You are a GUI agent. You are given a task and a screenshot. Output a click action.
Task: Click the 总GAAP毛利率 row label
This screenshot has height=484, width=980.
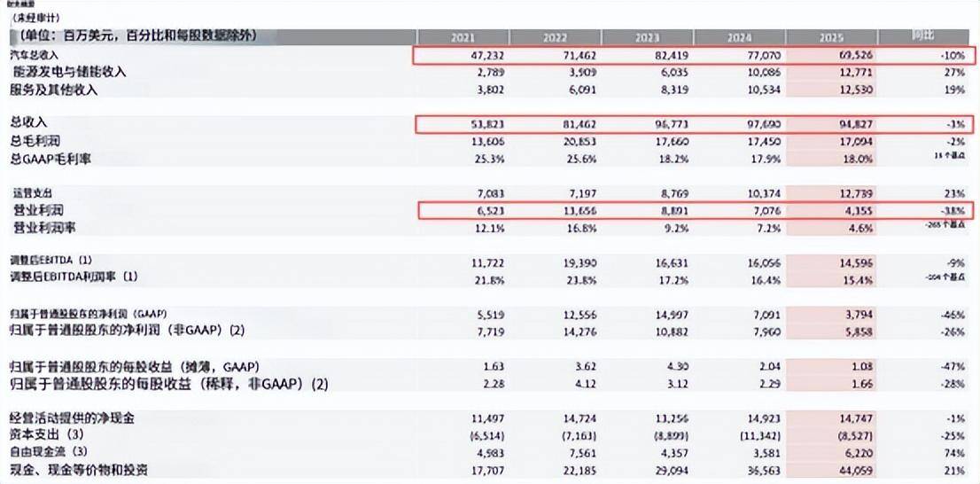pyautogui.click(x=51, y=159)
